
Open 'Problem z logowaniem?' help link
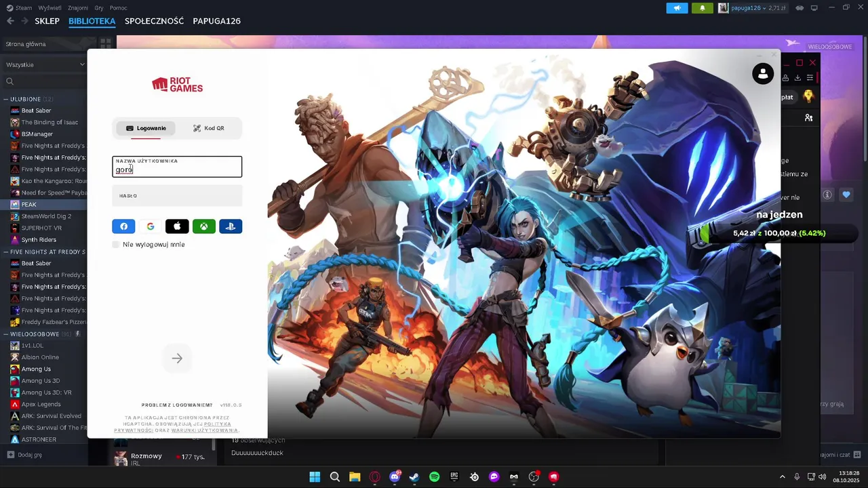tap(177, 405)
